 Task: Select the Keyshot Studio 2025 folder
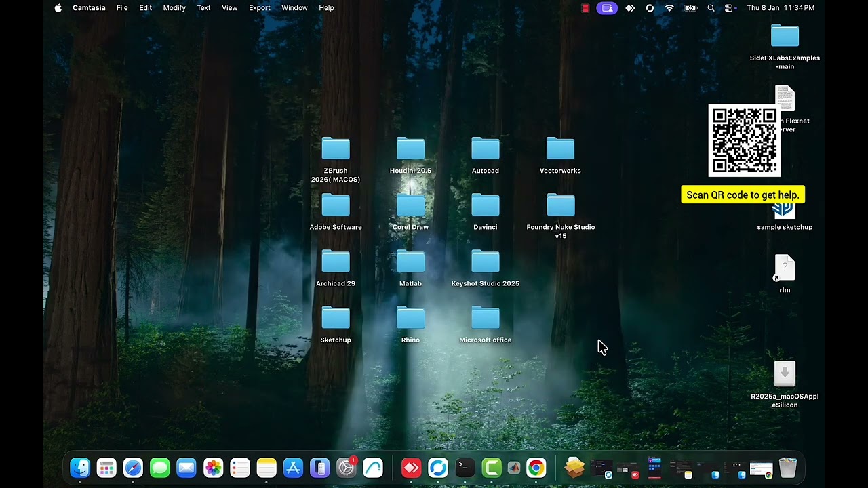pos(486,262)
